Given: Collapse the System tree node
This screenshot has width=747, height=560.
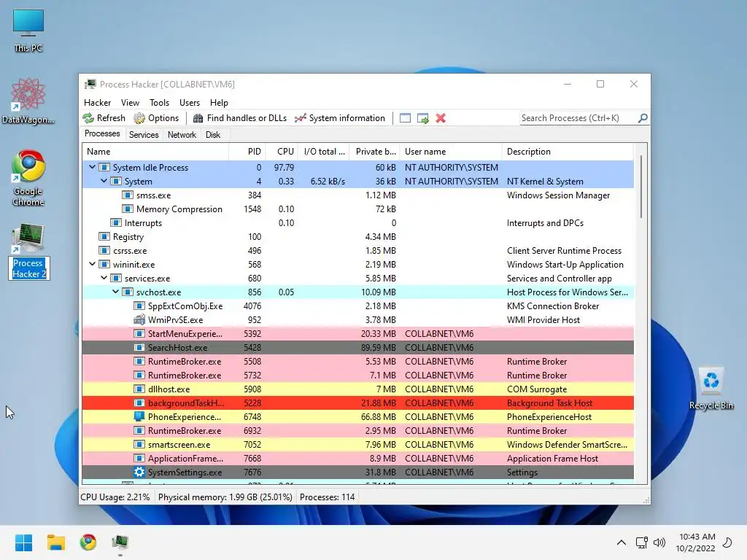Looking at the screenshot, I should click(104, 181).
